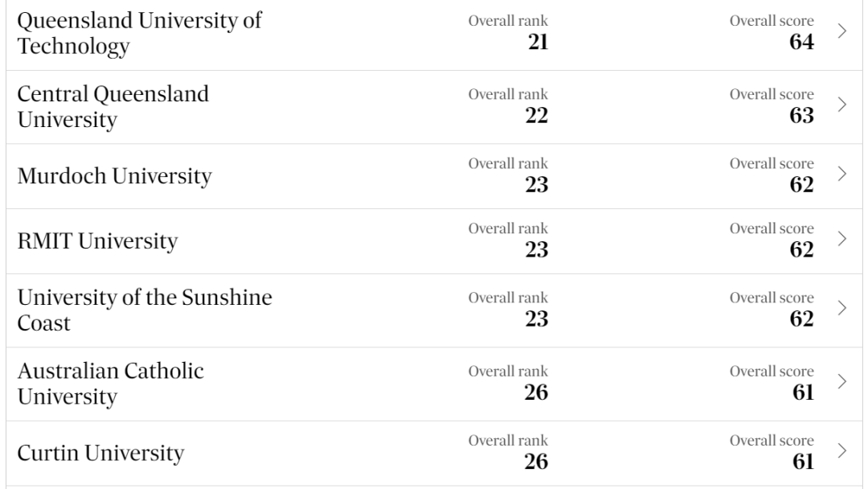Expand the University of the Sunshine Coast chevron
Viewport: 868px width, 489px height.
[x=841, y=307]
